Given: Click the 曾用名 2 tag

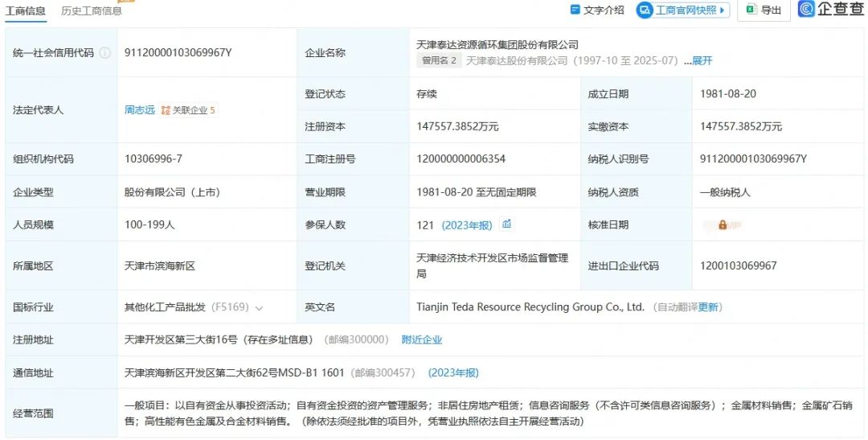Looking at the screenshot, I should 439,60.
